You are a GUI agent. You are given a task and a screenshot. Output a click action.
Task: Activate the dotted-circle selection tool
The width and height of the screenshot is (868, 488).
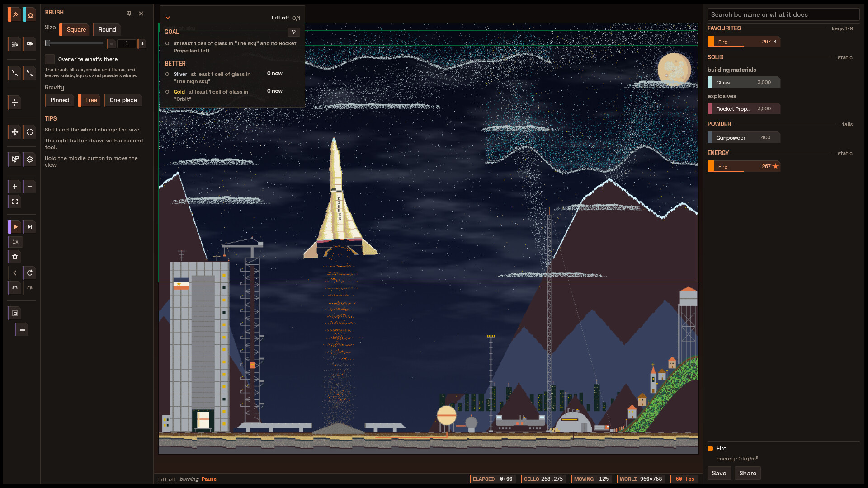tap(30, 132)
